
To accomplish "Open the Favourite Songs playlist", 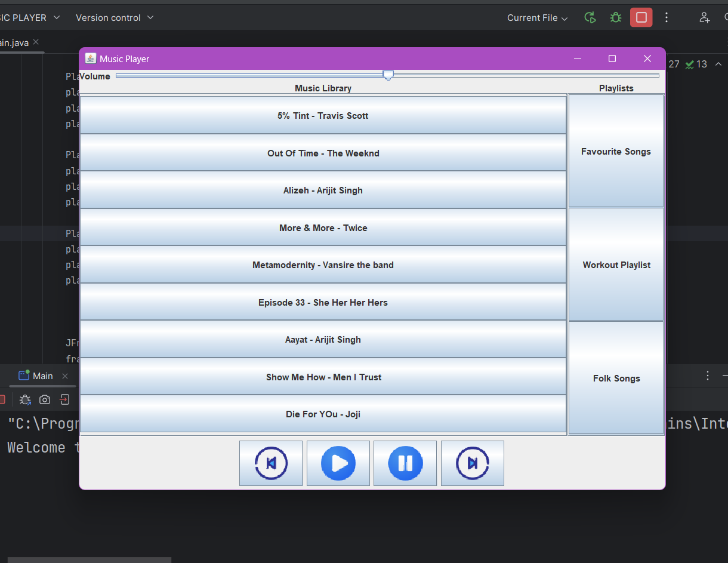I will click(x=616, y=151).
